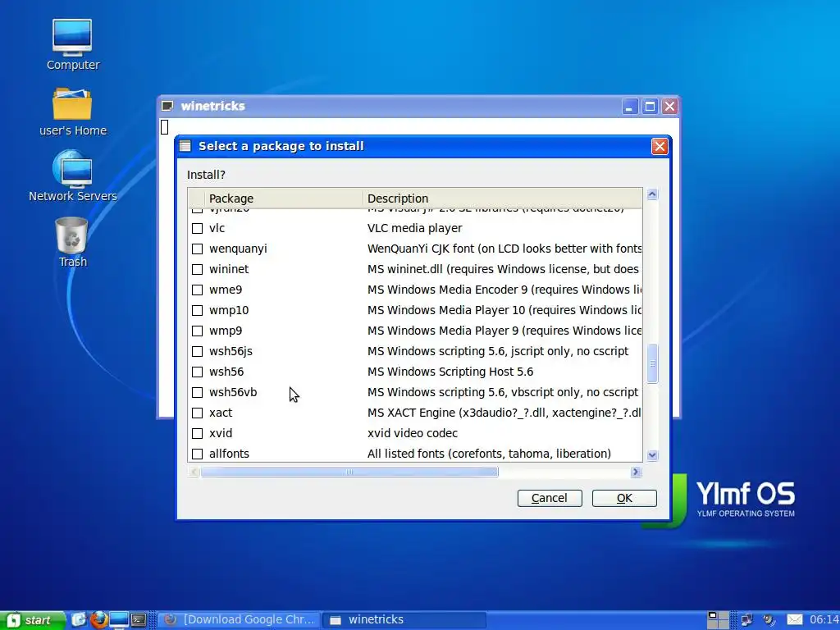This screenshot has height=630, width=840.
Task: Open the mail envelope tray icon
Action: click(x=794, y=620)
